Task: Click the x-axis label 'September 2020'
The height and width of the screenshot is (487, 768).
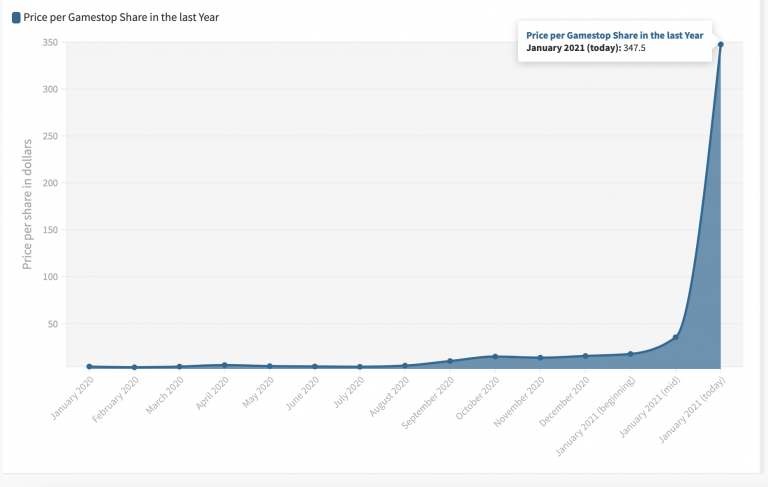Action: 428,403
